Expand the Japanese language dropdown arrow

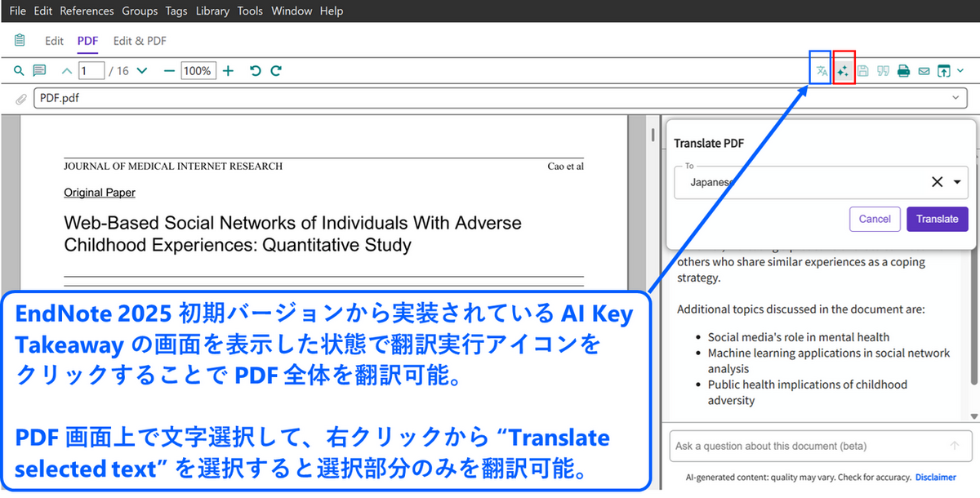pyautogui.click(x=957, y=182)
